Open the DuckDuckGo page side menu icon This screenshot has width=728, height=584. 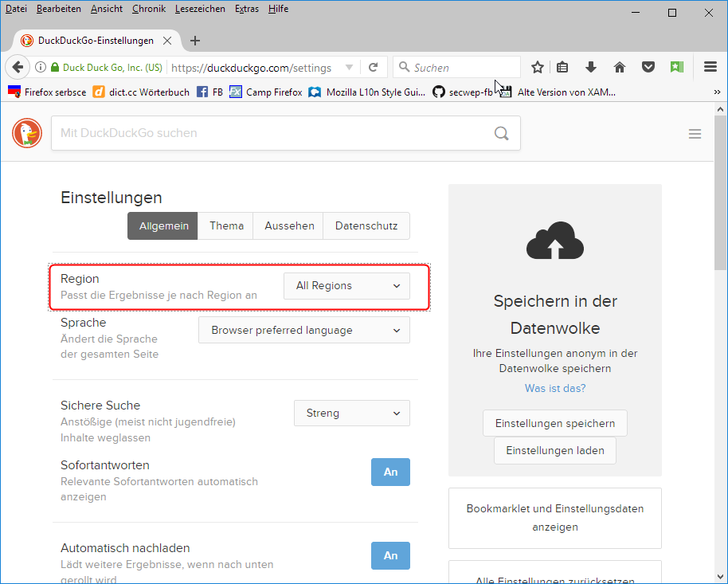click(x=695, y=135)
